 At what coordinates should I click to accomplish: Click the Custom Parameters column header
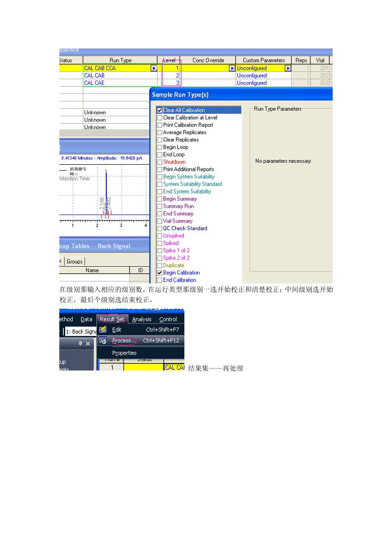pyautogui.click(x=263, y=60)
